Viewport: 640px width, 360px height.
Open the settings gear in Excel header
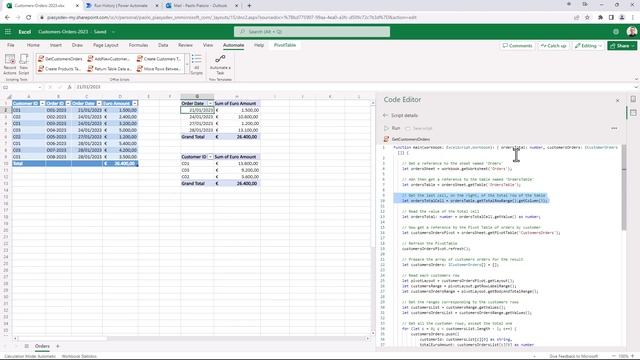point(616,31)
